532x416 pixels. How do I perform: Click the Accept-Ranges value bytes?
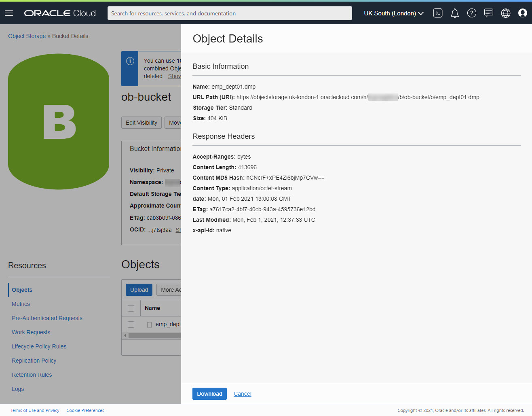coord(244,157)
